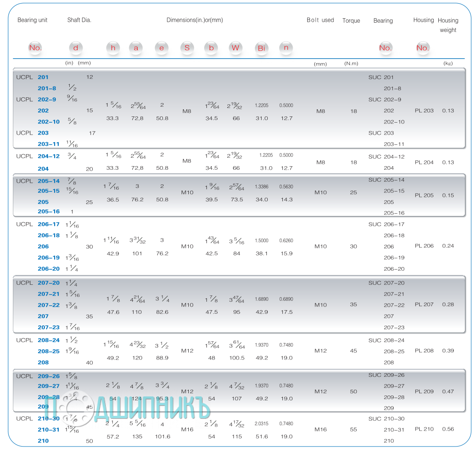The image size is (476, 451).
Task: Click the housing weight value '0.39'
Action: click(448, 351)
